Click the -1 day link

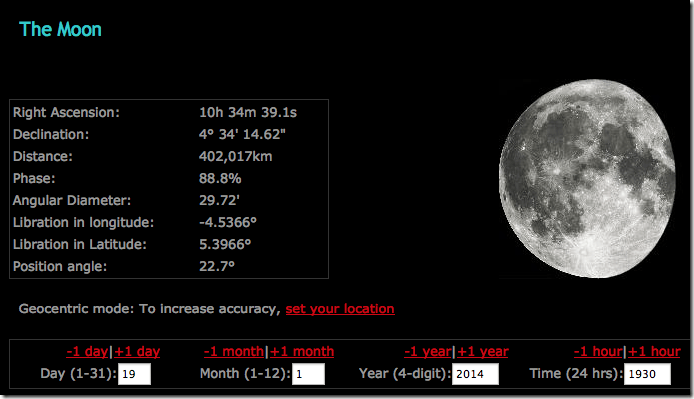pos(87,352)
